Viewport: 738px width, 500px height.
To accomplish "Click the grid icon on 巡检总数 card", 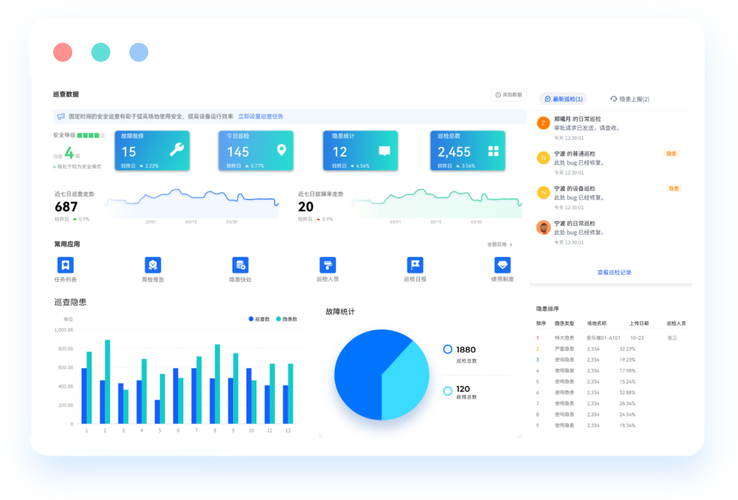I will pyautogui.click(x=493, y=151).
